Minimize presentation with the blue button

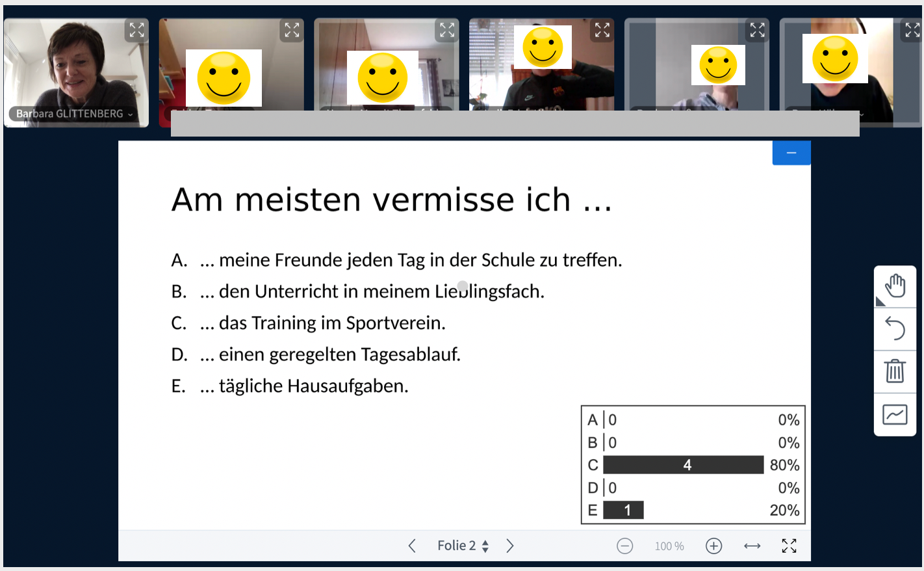pos(791,152)
